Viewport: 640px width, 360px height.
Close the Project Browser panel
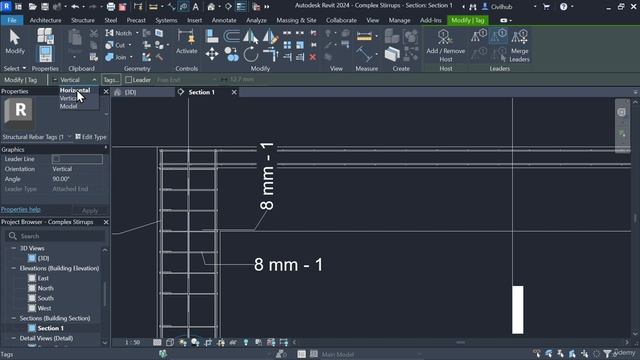tap(106, 222)
